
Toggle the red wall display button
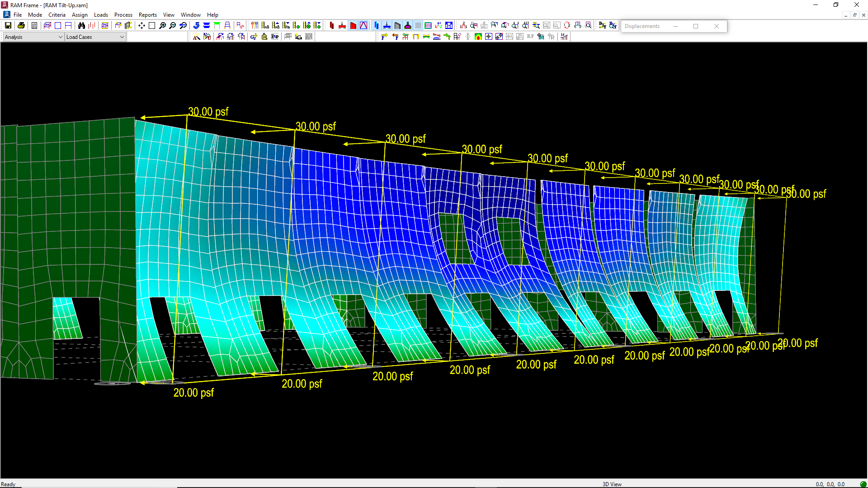pos(353,26)
